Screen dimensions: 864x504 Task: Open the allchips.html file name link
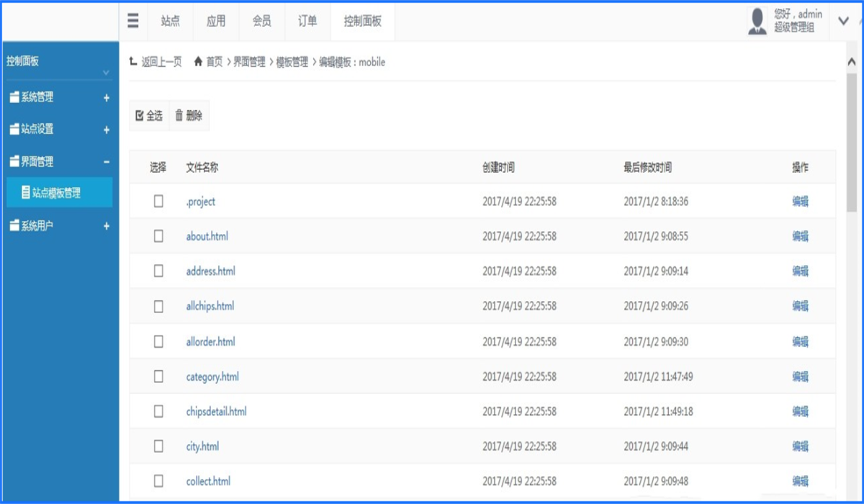[210, 306]
